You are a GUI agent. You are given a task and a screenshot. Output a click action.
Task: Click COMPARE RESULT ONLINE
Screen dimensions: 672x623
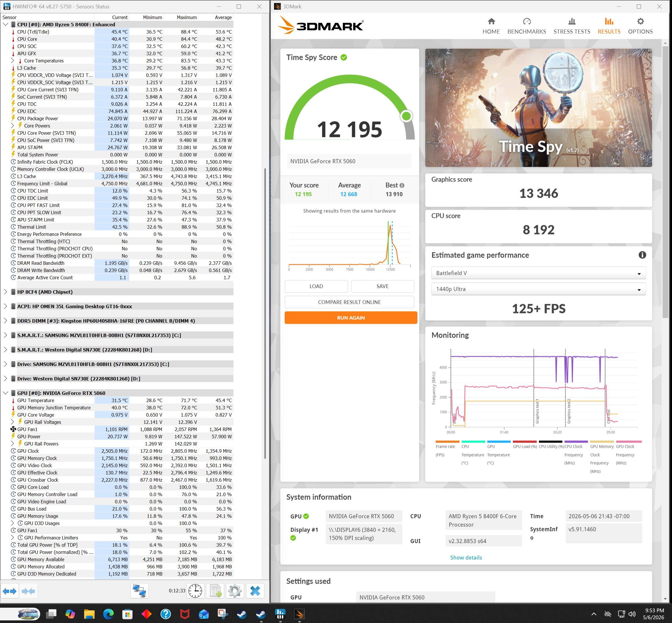point(349,302)
